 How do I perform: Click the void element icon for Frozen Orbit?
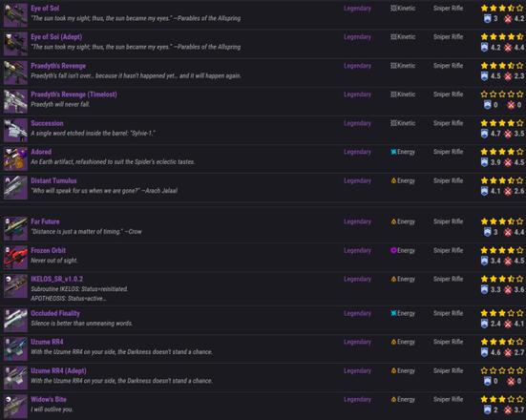click(x=393, y=251)
